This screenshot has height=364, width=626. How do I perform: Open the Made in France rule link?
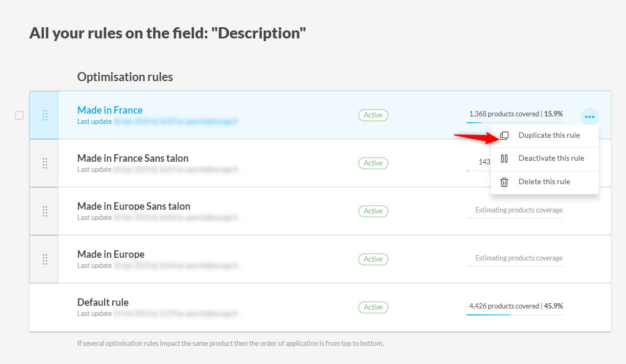110,110
